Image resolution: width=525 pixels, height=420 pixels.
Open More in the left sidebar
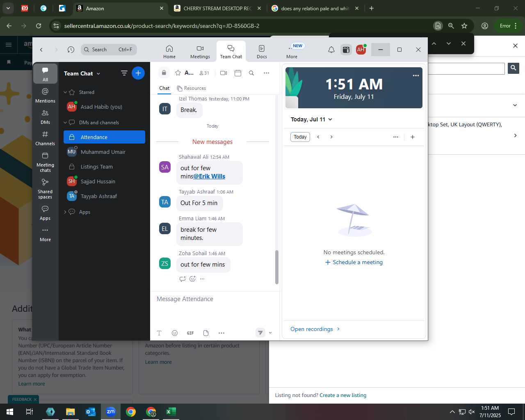click(x=45, y=234)
